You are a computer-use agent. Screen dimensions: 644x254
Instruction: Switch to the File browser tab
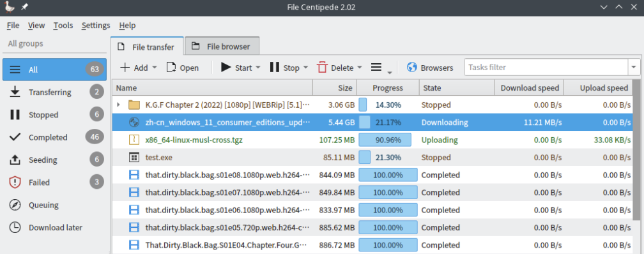click(222, 47)
